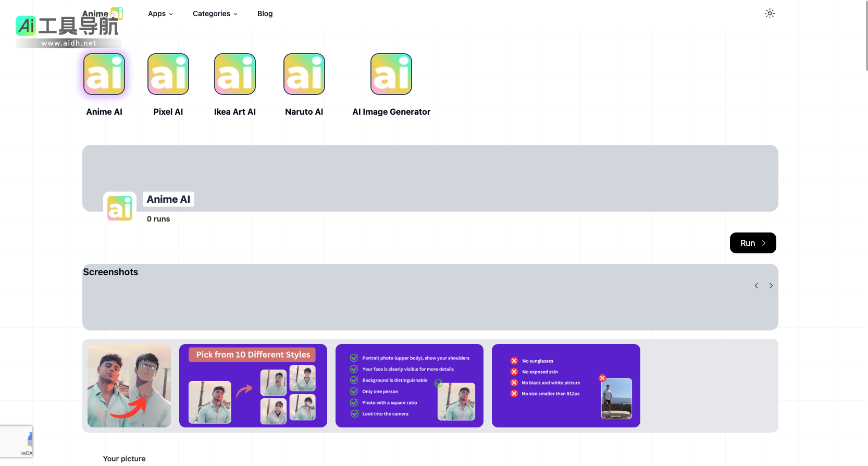Screen dimensions: 868x466
Task: Open the AI Image Generator icon
Action: [x=391, y=74]
